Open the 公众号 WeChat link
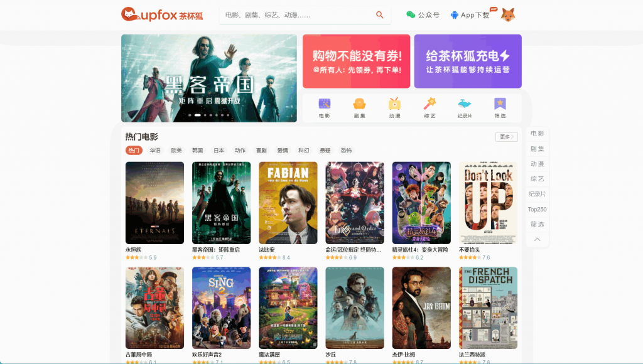The height and width of the screenshot is (364, 643). 423,15
